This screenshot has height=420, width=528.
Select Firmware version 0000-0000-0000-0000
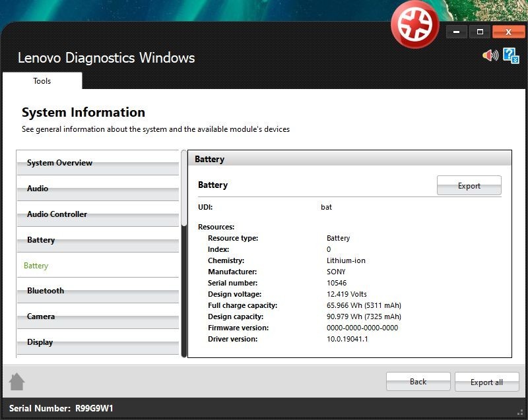pyautogui.click(x=362, y=328)
